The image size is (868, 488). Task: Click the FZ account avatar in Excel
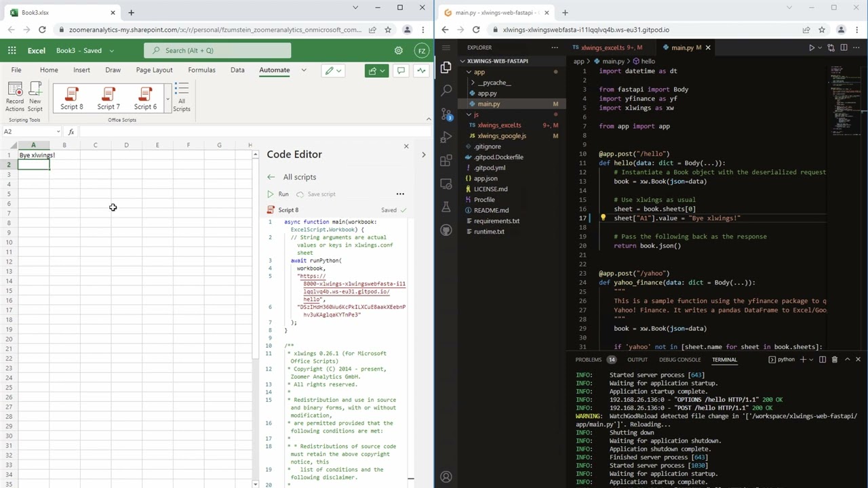[422, 50]
